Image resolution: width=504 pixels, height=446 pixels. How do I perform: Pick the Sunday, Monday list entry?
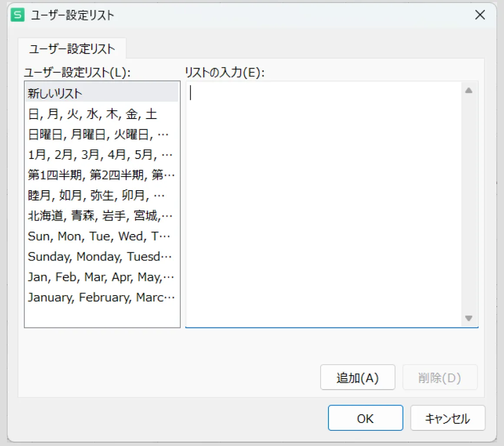(x=102, y=256)
